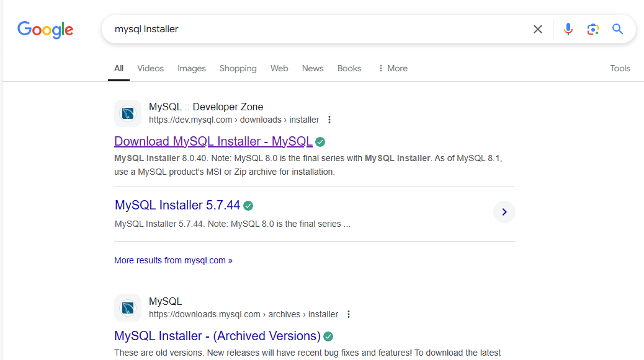Open MySQL Installer 5.7.44 sitelink
The width and height of the screenshot is (644, 360).
coord(177,205)
